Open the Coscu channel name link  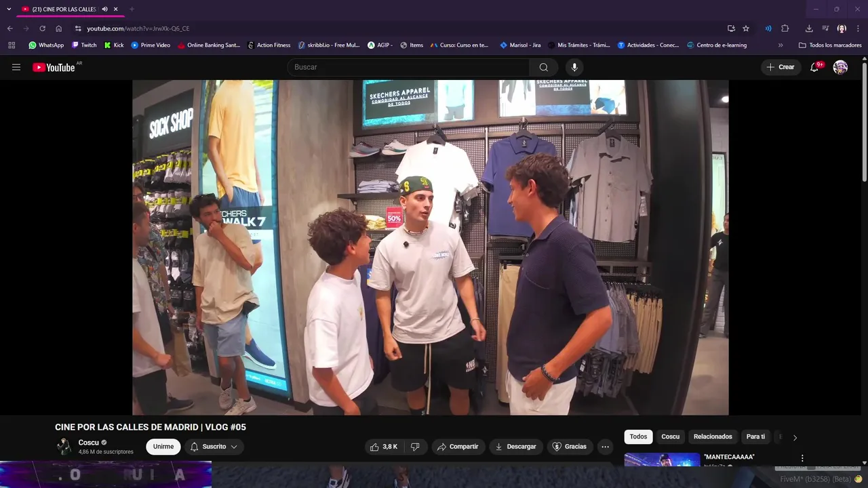click(x=88, y=443)
